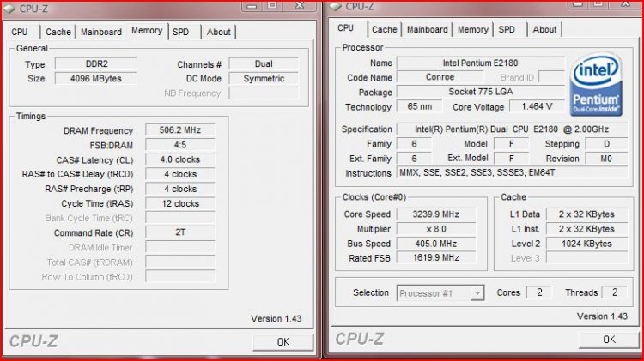This screenshot has height=361, width=644.
Task: Click L1 Inst. cache value
Action: (586, 229)
